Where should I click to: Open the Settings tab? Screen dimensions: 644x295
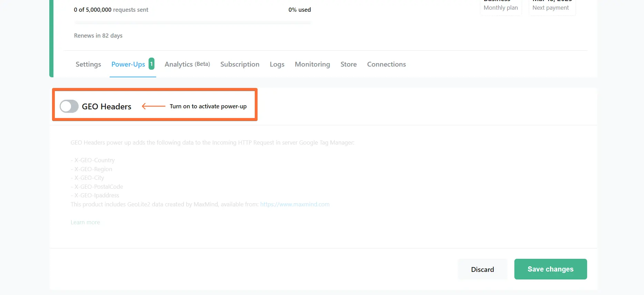[88, 64]
